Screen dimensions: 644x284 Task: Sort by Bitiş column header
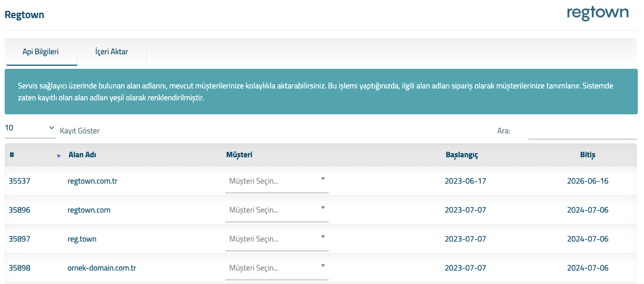coord(588,155)
